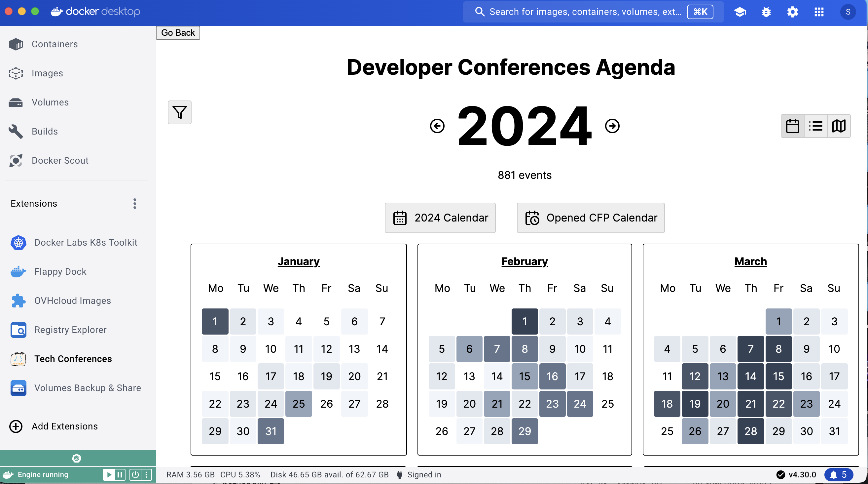Add new extension via Add Extensions
The height and width of the screenshot is (484, 868).
(65, 426)
